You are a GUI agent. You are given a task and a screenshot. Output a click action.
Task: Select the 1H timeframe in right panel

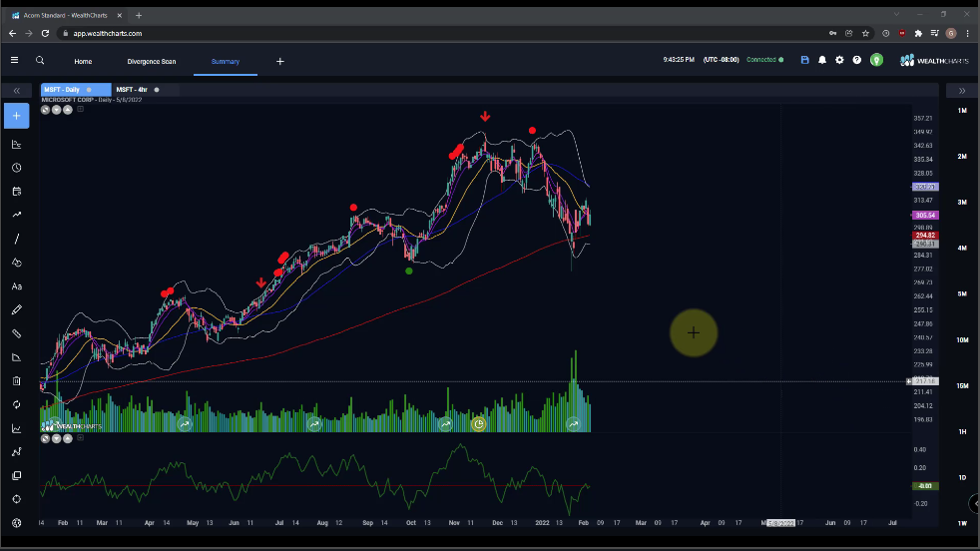962,431
